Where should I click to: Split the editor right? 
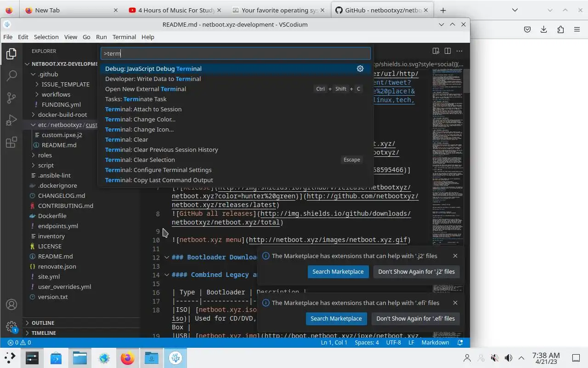coord(447,51)
